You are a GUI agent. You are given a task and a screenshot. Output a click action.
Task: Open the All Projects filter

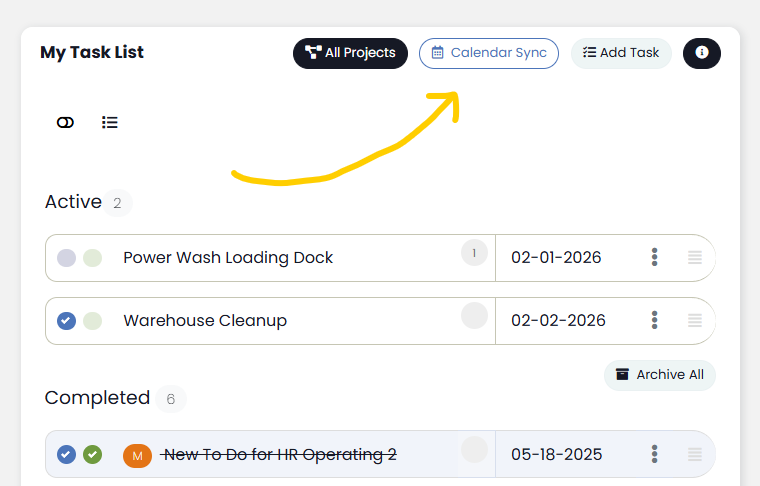pos(350,53)
